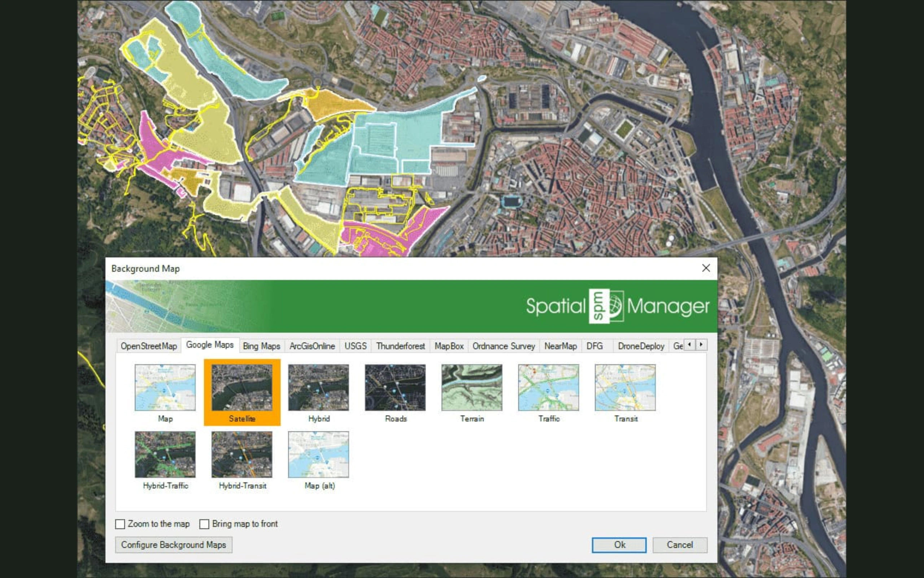Switch to the DroneDeploy tab
Image resolution: width=924 pixels, height=578 pixels.
click(641, 346)
